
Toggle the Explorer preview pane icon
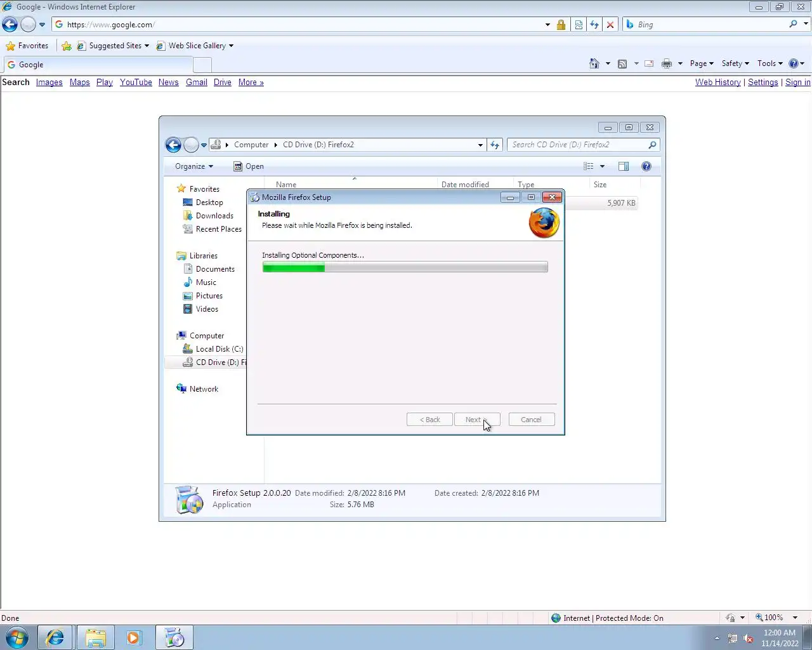[624, 166]
